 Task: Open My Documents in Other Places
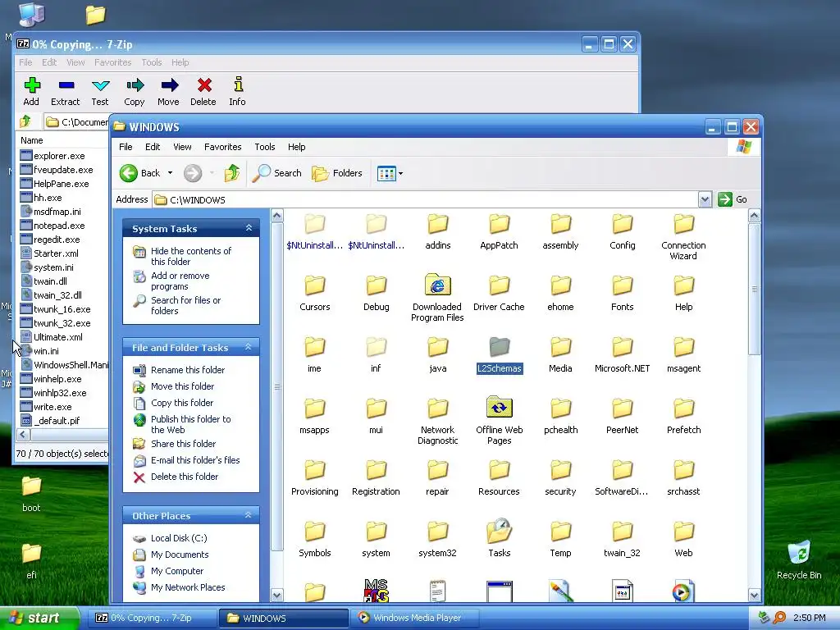tap(180, 555)
